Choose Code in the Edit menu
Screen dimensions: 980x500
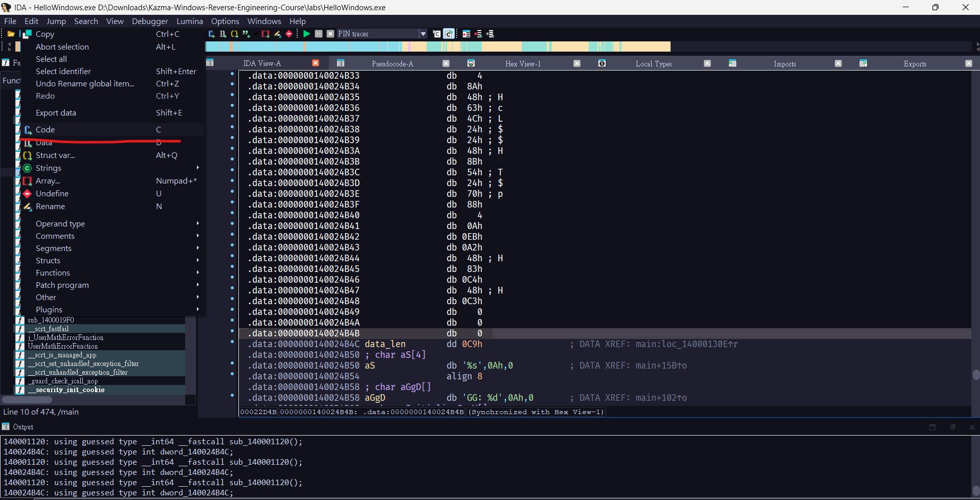(x=113, y=129)
